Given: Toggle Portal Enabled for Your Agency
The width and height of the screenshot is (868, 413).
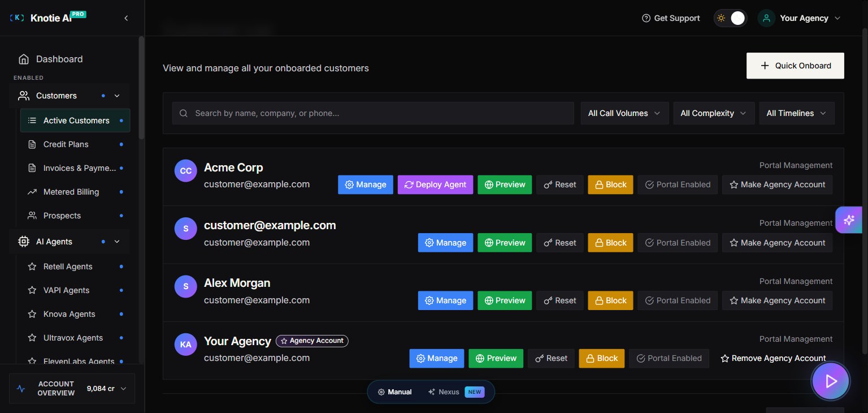Looking at the screenshot, I should (669, 358).
